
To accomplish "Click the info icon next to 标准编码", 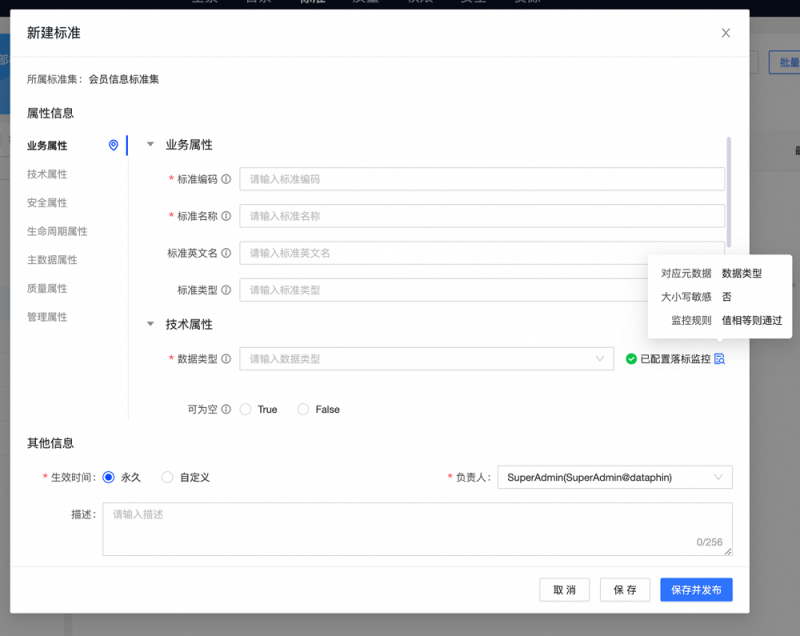I will (x=226, y=179).
